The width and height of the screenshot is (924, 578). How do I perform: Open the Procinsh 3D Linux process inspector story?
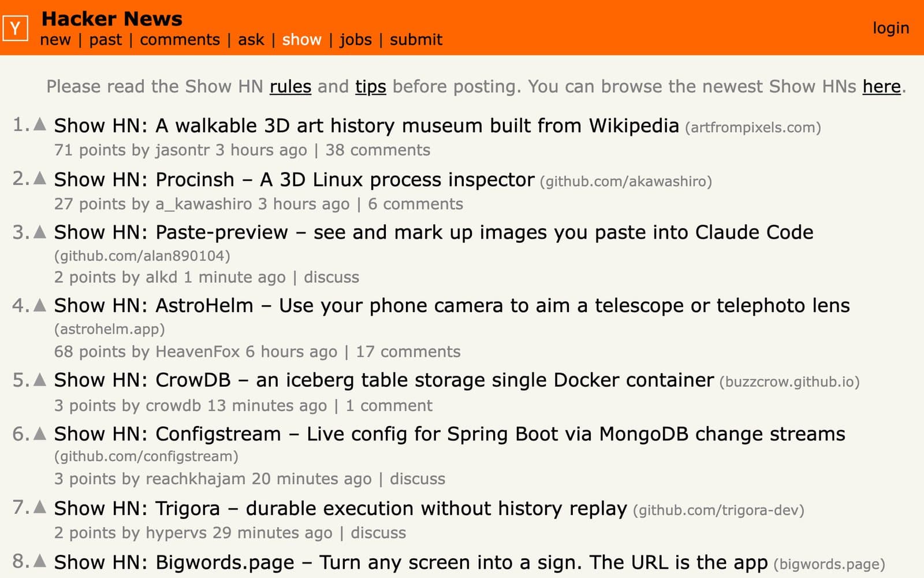click(x=294, y=180)
